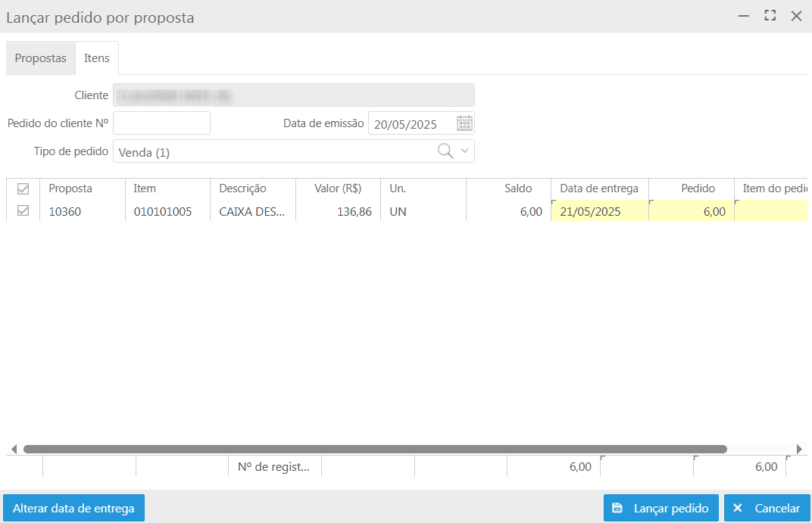Select the Itens tab
This screenshot has height=523, width=812.
coord(97,58)
